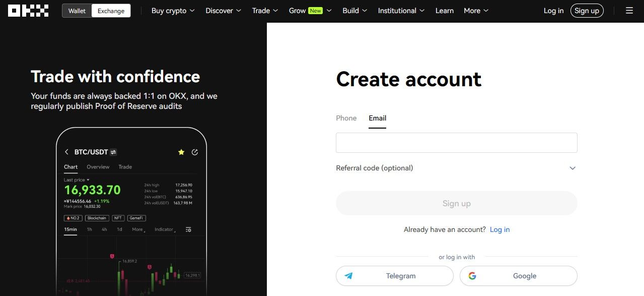The height and width of the screenshot is (296, 644).
Task: Select the 4h timeframe
Action: coord(104,229)
